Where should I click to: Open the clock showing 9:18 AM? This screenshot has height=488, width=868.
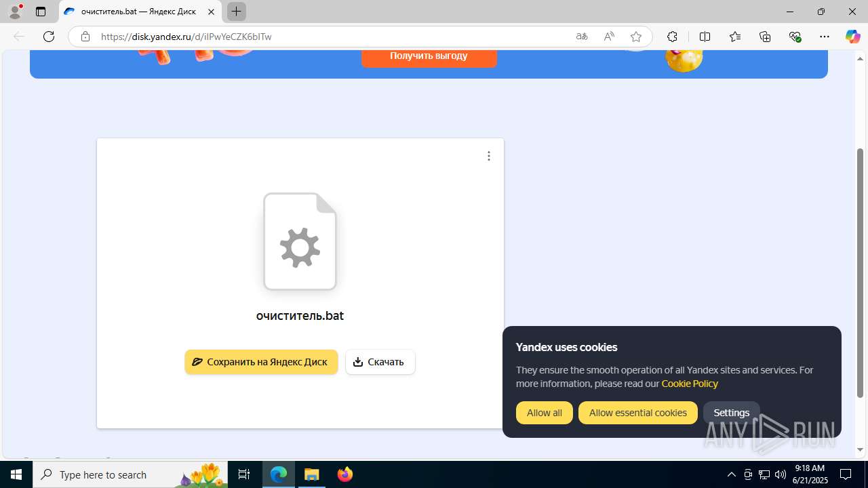(x=810, y=474)
